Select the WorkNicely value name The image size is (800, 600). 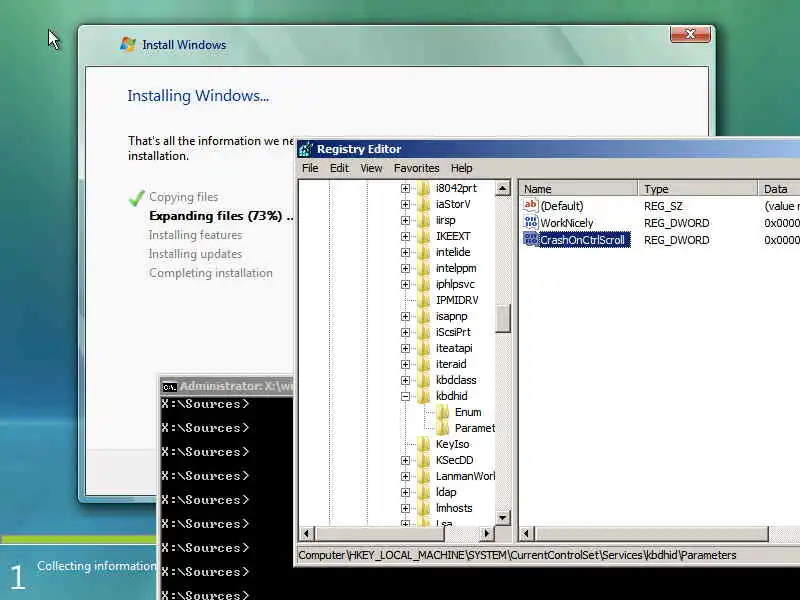click(567, 223)
